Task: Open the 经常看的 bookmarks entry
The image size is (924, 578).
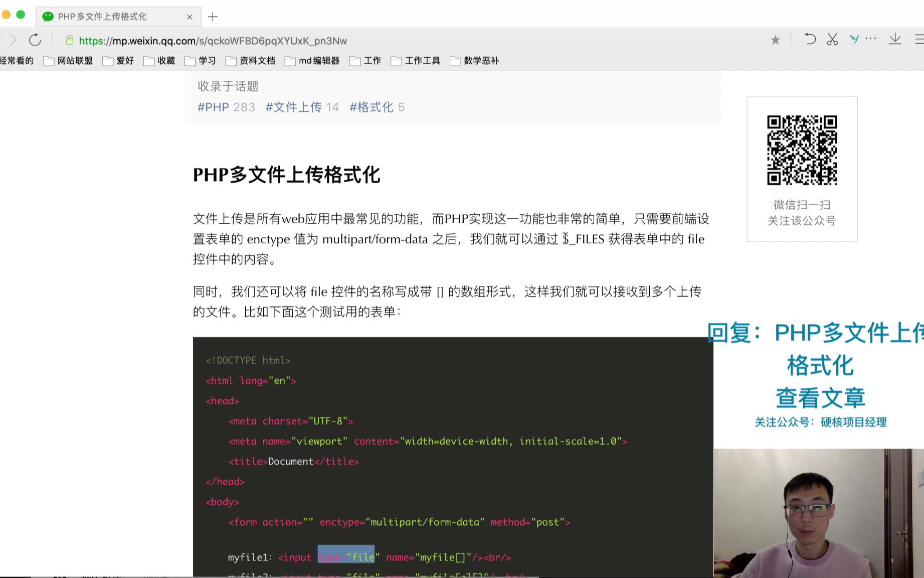Action: coord(17,61)
